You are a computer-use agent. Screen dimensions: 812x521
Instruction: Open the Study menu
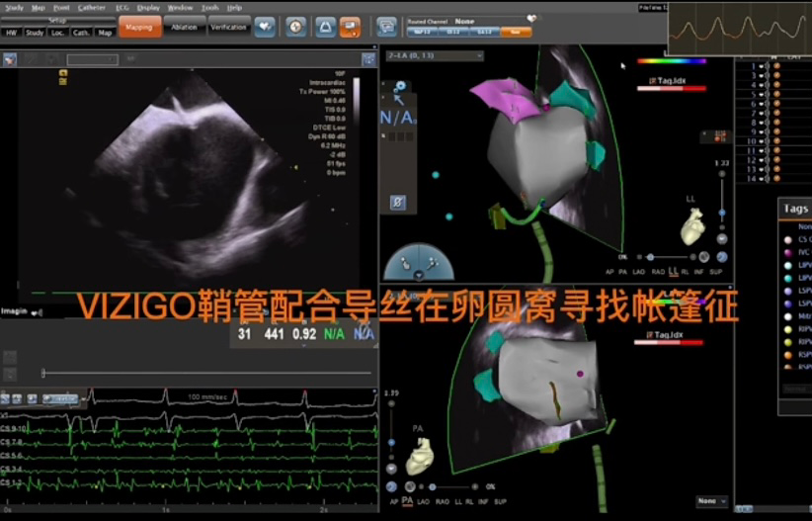[14, 8]
